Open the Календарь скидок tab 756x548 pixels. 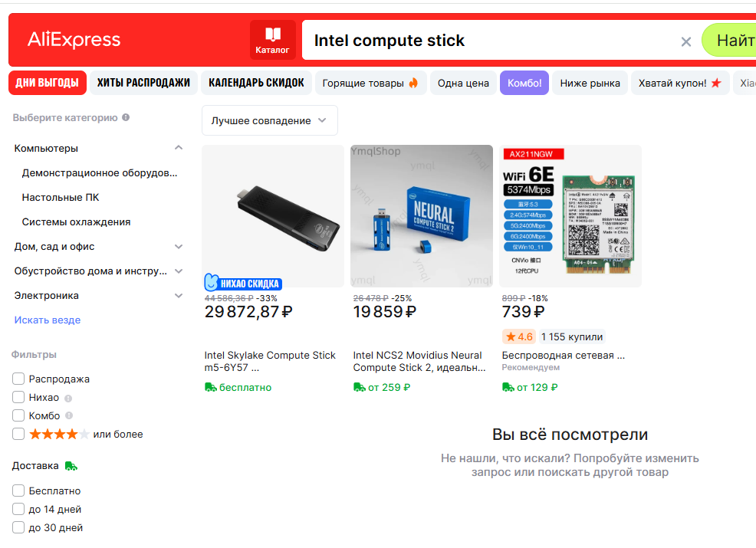256,83
